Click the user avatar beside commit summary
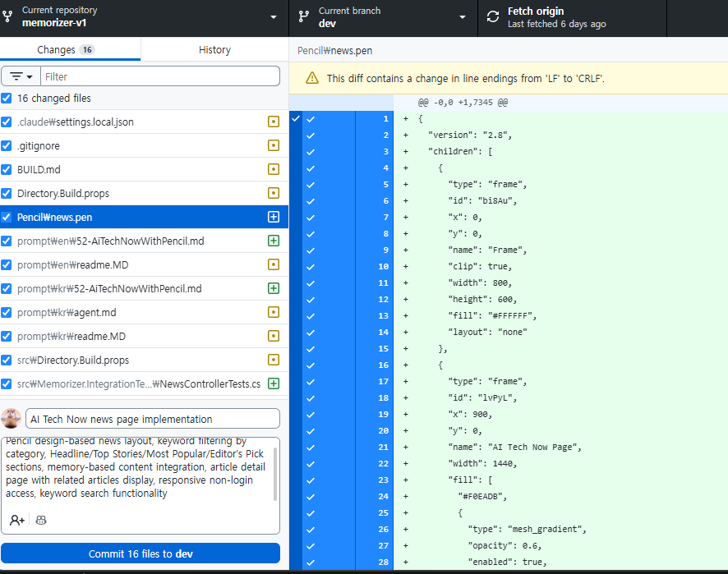 tap(12, 418)
